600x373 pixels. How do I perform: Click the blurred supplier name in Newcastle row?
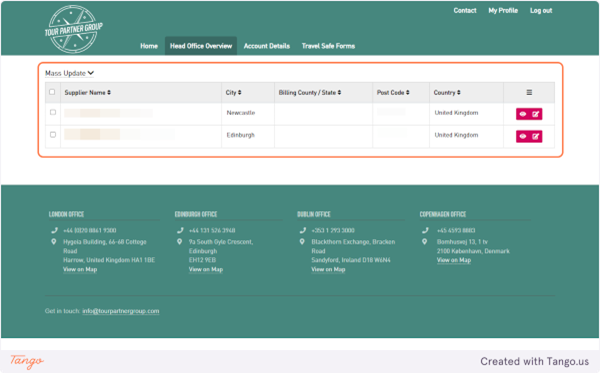click(x=108, y=113)
